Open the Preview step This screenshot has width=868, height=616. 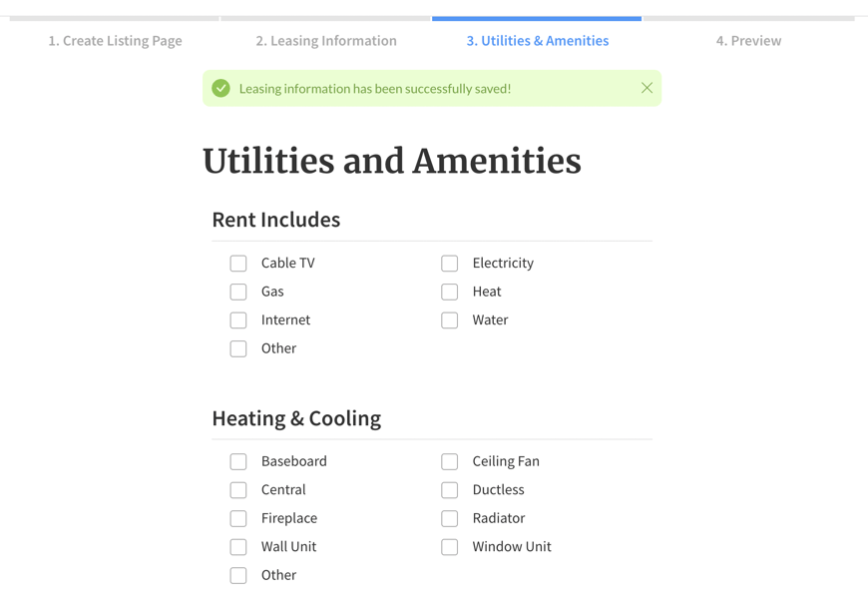click(748, 41)
